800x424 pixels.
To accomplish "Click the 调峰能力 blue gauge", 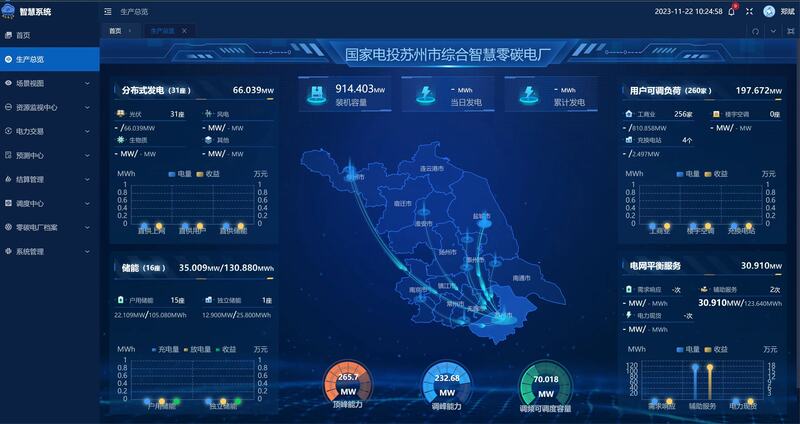I will [x=447, y=384].
